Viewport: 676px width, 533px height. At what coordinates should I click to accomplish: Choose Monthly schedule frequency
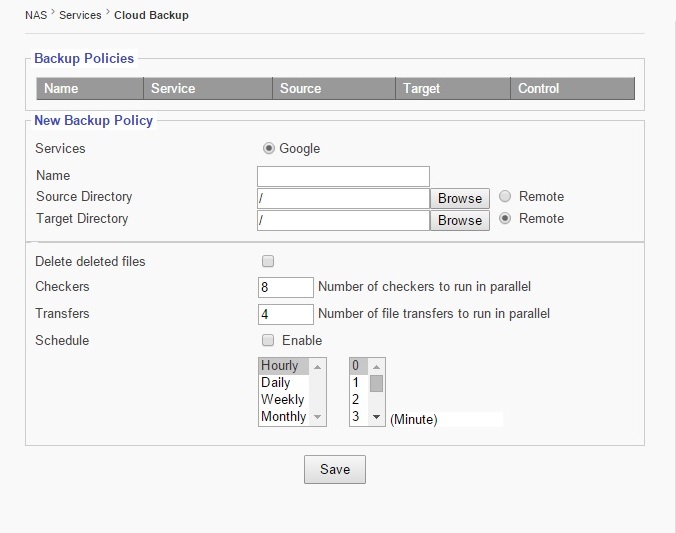pyautogui.click(x=283, y=416)
